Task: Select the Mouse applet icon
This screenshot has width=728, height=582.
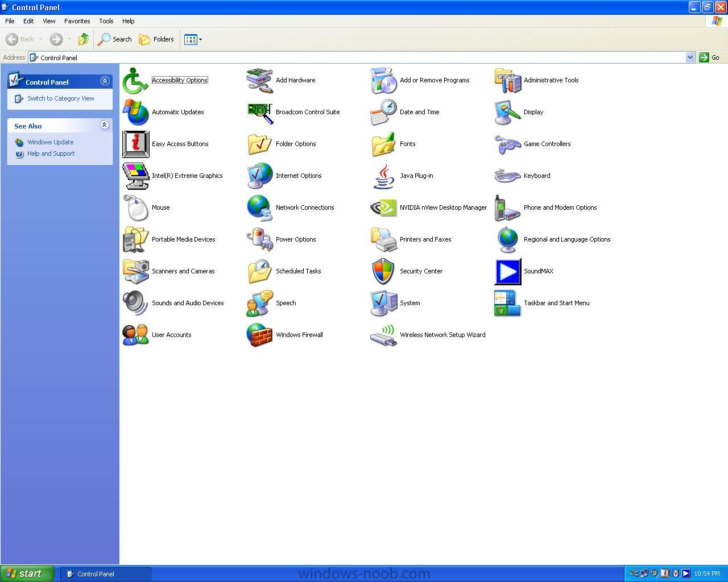Action: point(135,207)
